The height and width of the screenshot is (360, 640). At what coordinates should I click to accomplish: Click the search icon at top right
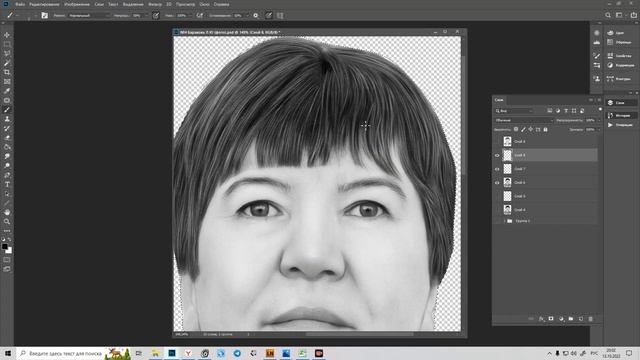[x=608, y=16]
